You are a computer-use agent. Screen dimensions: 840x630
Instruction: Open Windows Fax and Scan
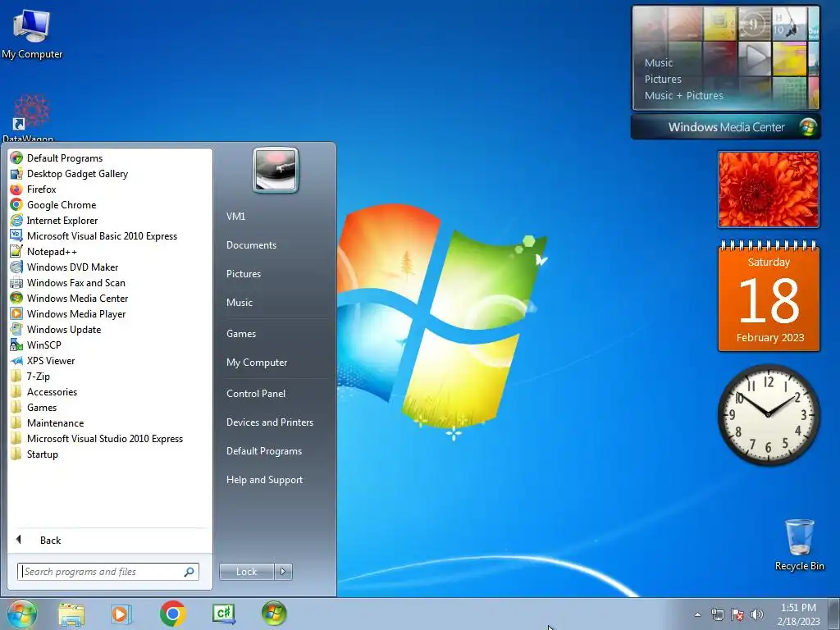[68, 282]
